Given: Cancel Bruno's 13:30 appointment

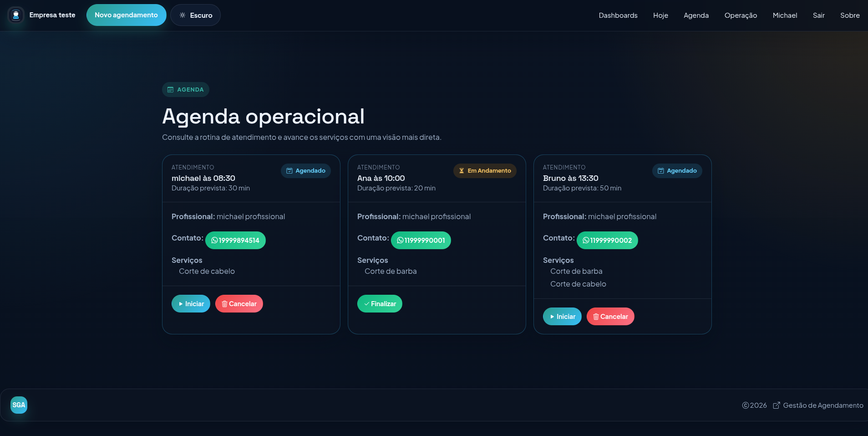Looking at the screenshot, I should click(x=610, y=317).
